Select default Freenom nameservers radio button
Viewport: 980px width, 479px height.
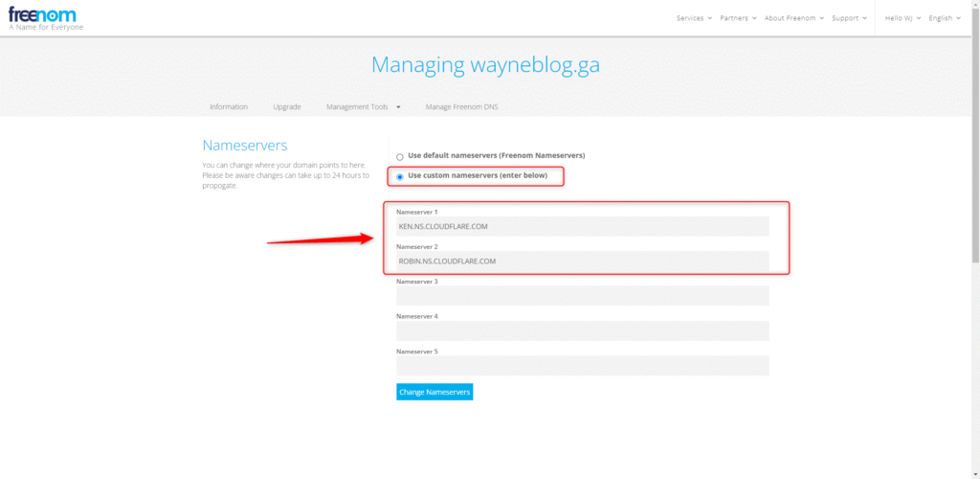click(x=400, y=156)
